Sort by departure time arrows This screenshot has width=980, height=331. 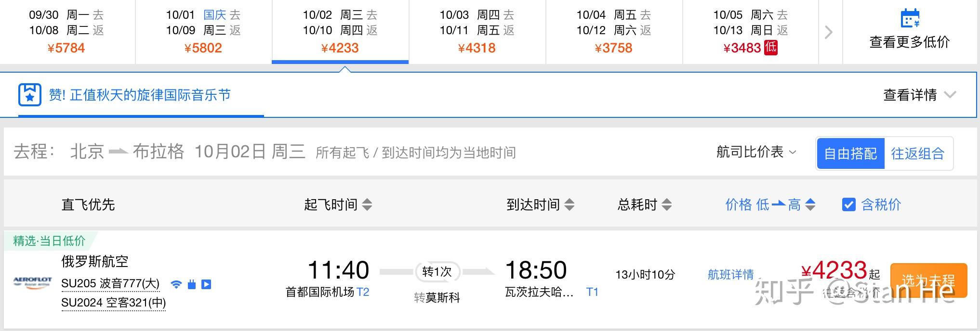(367, 204)
